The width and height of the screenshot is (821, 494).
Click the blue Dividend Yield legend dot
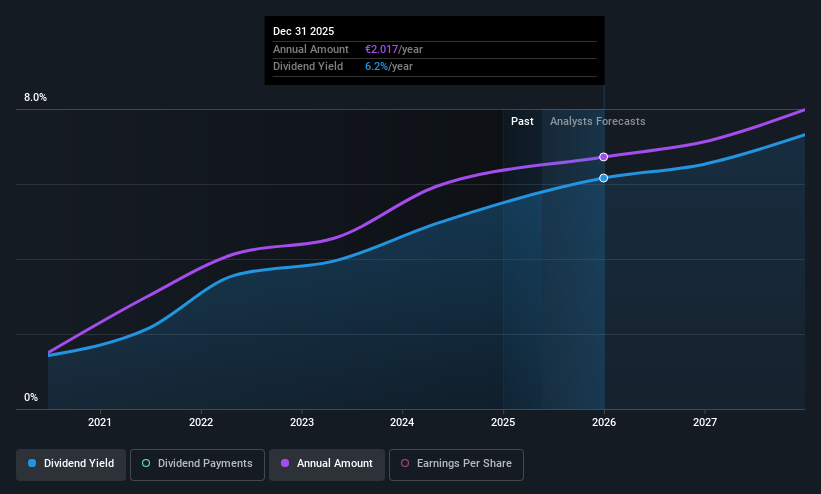pyautogui.click(x=32, y=463)
